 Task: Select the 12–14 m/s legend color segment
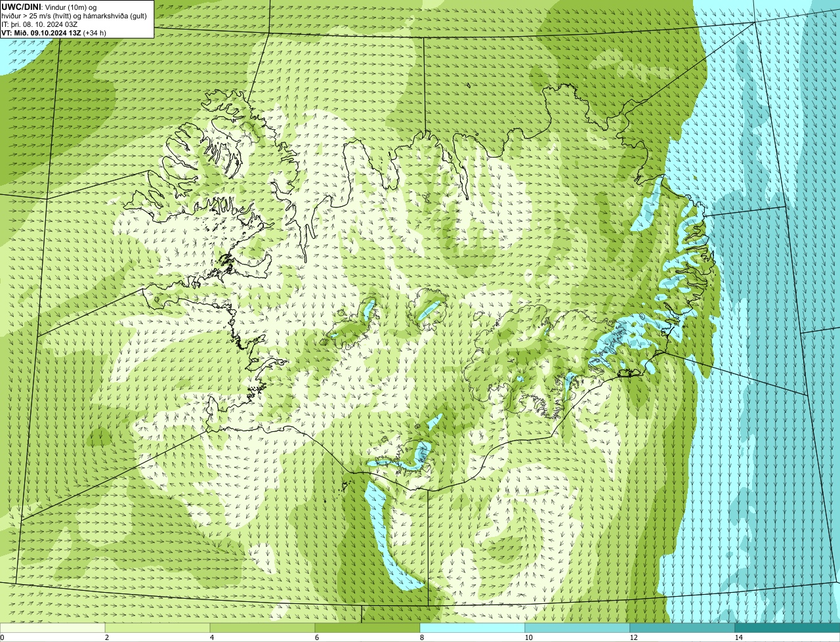pos(682,628)
